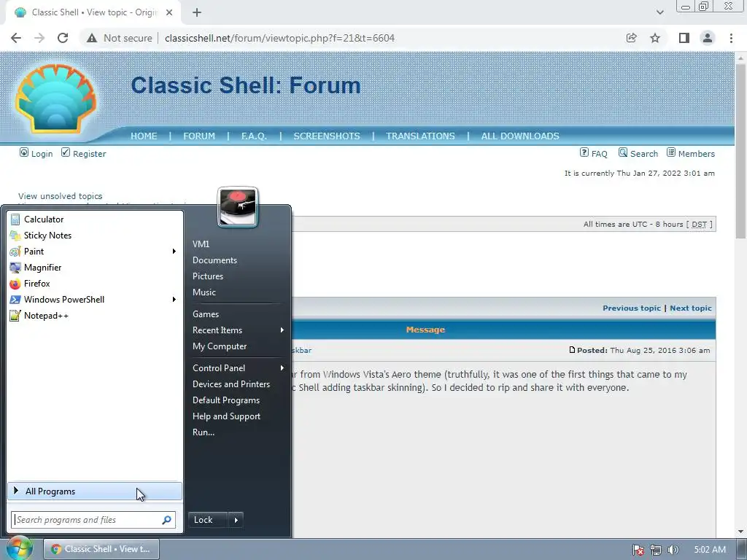Click the Action Center flag tray icon
This screenshot has width=747, height=560.
click(638, 550)
